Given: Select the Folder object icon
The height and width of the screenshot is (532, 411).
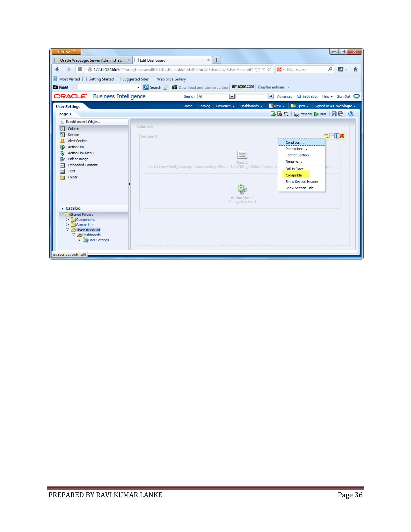Looking at the screenshot, I should pyautogui.click(x=62, y=177).
